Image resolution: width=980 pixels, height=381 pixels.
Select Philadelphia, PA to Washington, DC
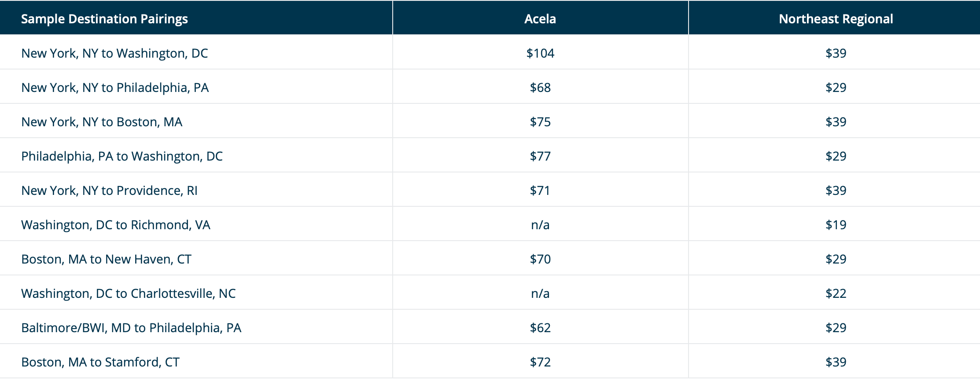pos(122,156)
